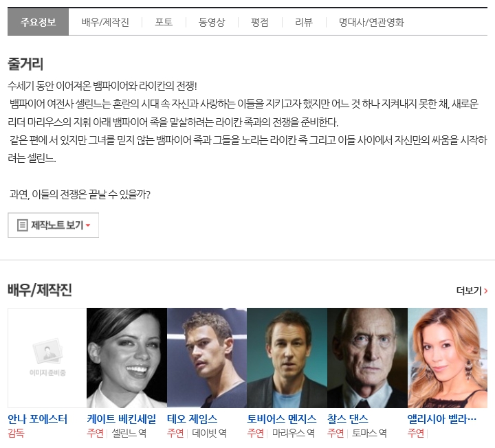The width and height of the screenshot is (495, 448).
Task: Open 앨리시아 벨라 photo thumbnail
Action: pyautogui.click(x=448, y=358)
